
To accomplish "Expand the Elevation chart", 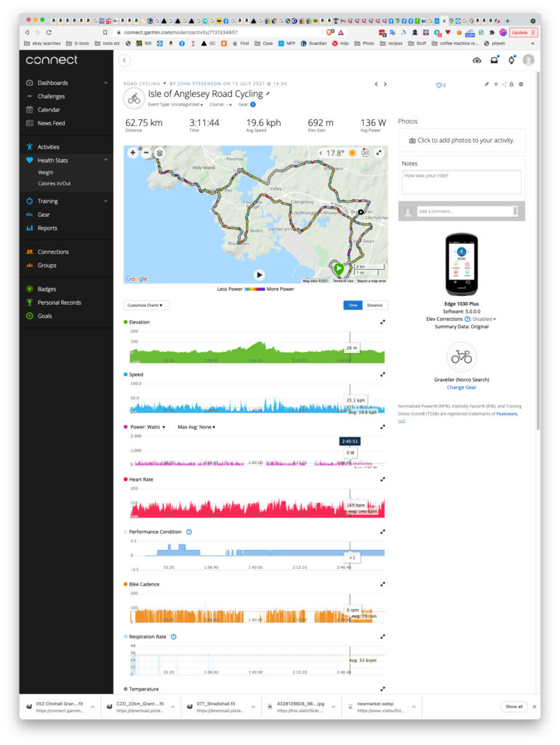I will pyautogui.click(x=383, y=322).
